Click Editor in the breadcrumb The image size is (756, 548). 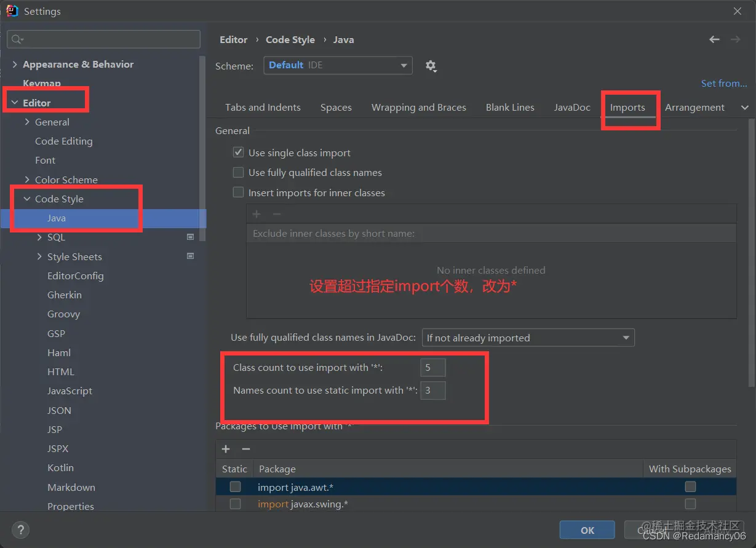(234, 39)
